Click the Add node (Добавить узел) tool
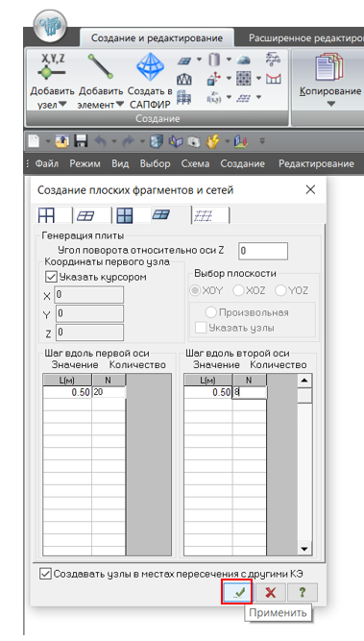 tap(52, 81)
